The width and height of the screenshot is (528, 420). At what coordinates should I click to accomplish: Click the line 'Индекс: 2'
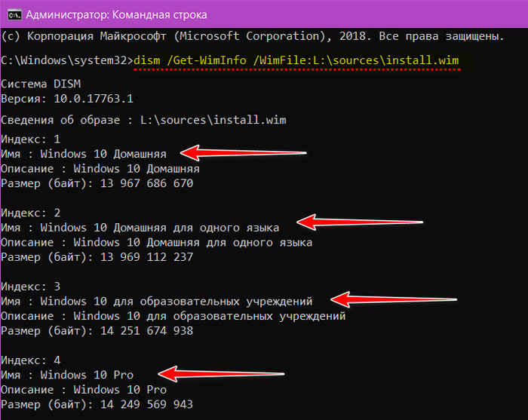[31, 213]
